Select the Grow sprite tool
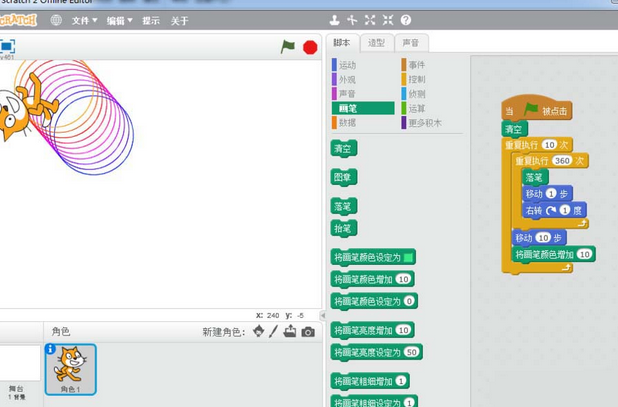This screenshot has height=407, width=618. pos(370,20)
